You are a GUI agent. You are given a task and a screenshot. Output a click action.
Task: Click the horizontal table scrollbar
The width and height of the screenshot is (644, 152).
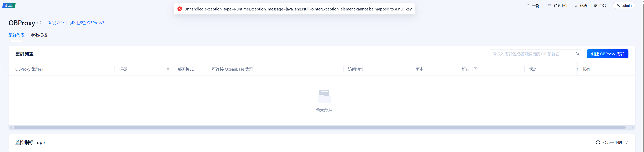(319, 128)
